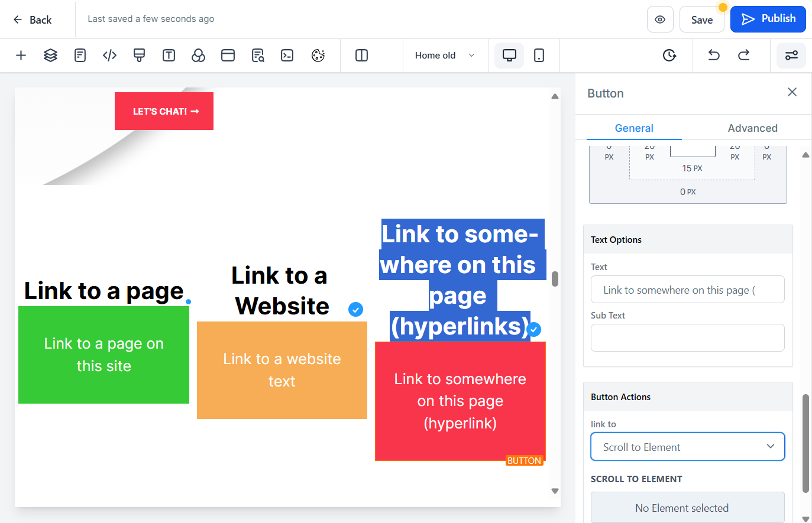812x523 pixels.
Task: Open the typography T icon
Action: (x=169, y=56)
